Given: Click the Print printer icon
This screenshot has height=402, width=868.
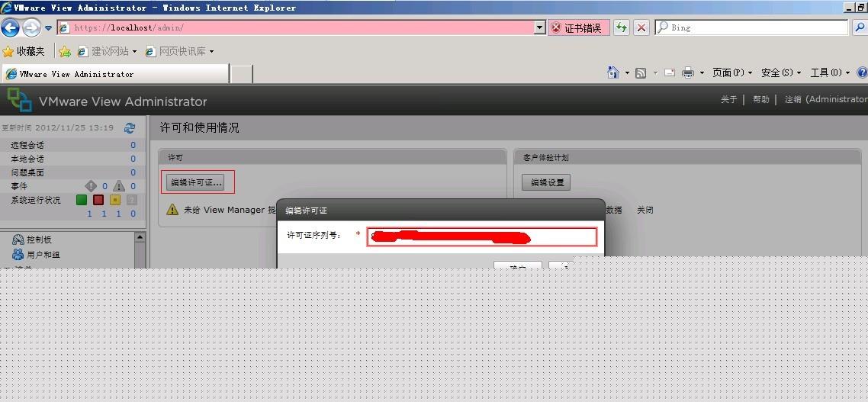Looking at the screenshot, I should click(688, 72).
